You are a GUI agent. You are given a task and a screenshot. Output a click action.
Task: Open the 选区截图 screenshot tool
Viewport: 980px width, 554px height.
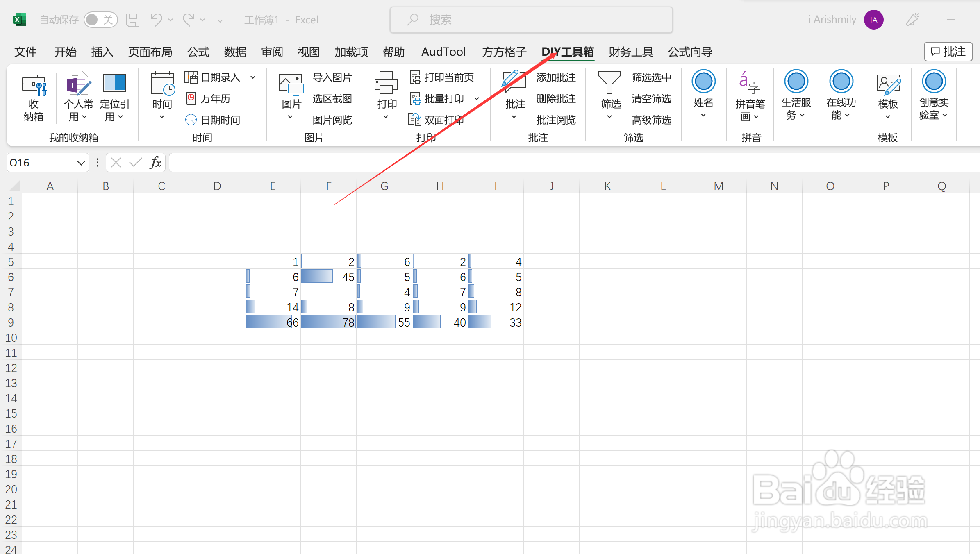[332, 98]
